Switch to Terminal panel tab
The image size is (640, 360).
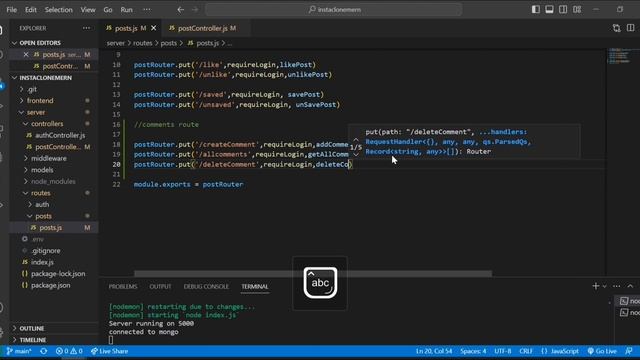tap(255, 287)
